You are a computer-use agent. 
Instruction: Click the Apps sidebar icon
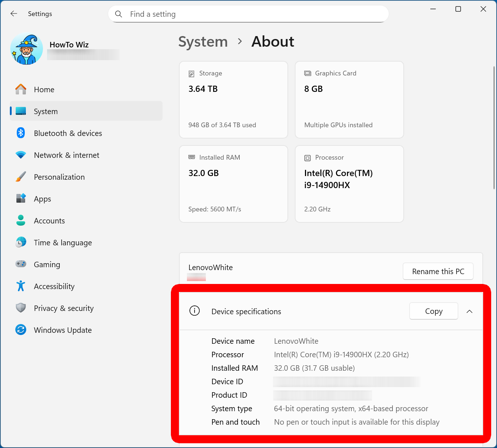pyautogui.click(x=21, y=199)
